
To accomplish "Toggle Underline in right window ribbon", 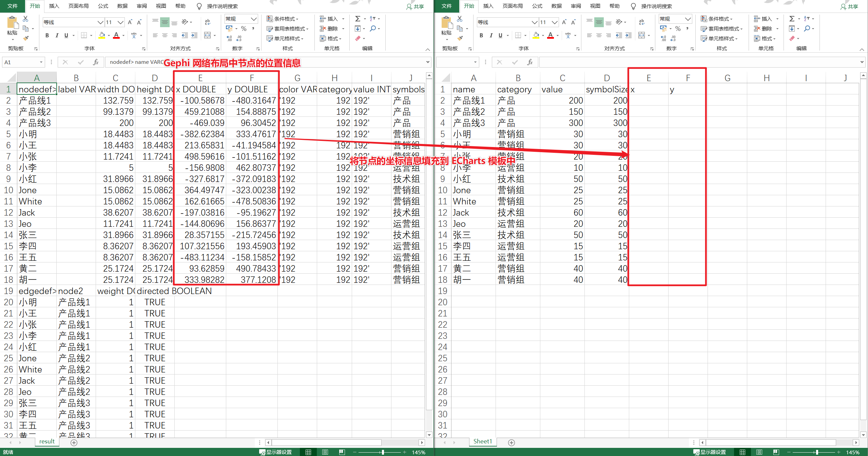I will (500, 35).
